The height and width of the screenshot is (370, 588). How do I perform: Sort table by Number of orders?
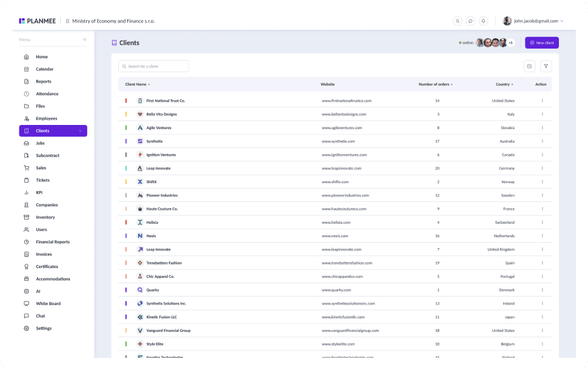point(435,84)
